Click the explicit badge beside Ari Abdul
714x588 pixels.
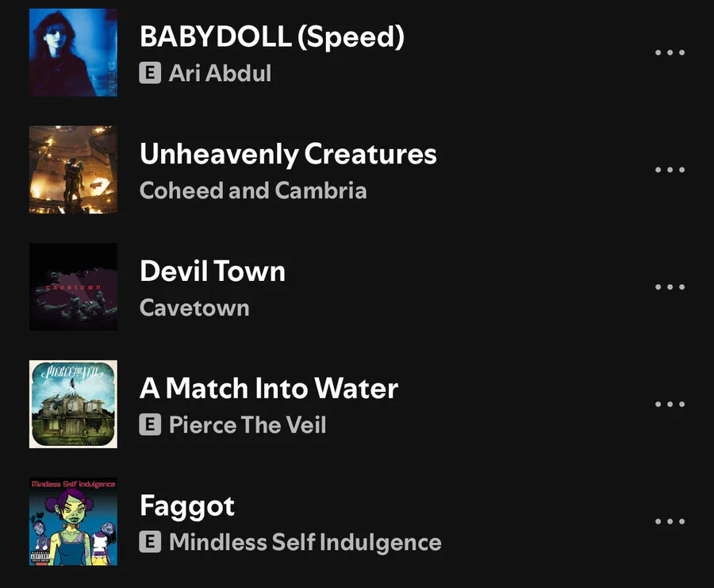[149, 74]
